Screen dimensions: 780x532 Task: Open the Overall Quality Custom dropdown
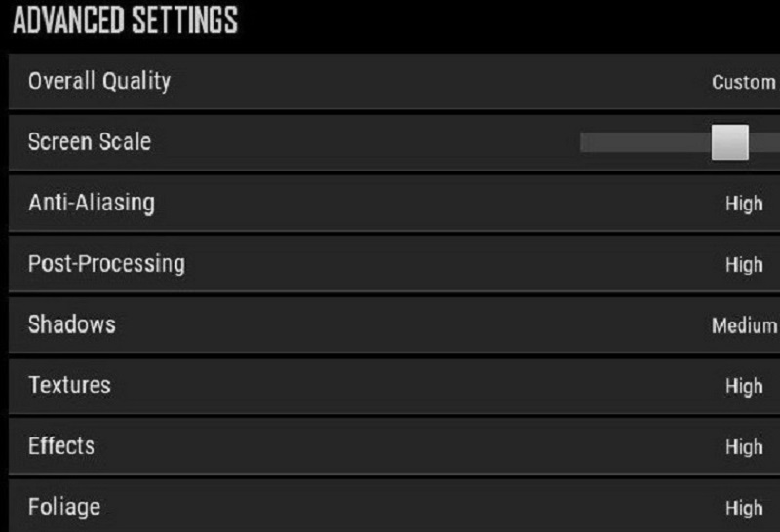[x=743, y=82]
